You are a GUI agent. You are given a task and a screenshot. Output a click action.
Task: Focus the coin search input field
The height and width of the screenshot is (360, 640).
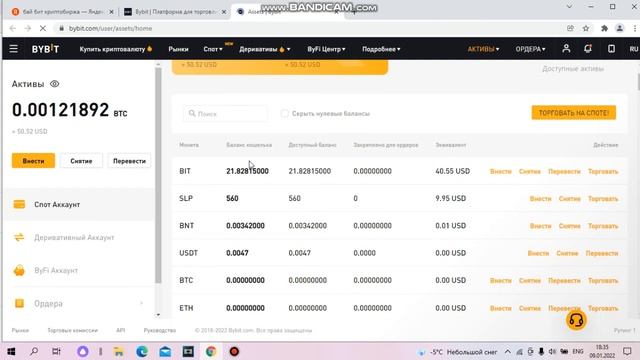226,113
